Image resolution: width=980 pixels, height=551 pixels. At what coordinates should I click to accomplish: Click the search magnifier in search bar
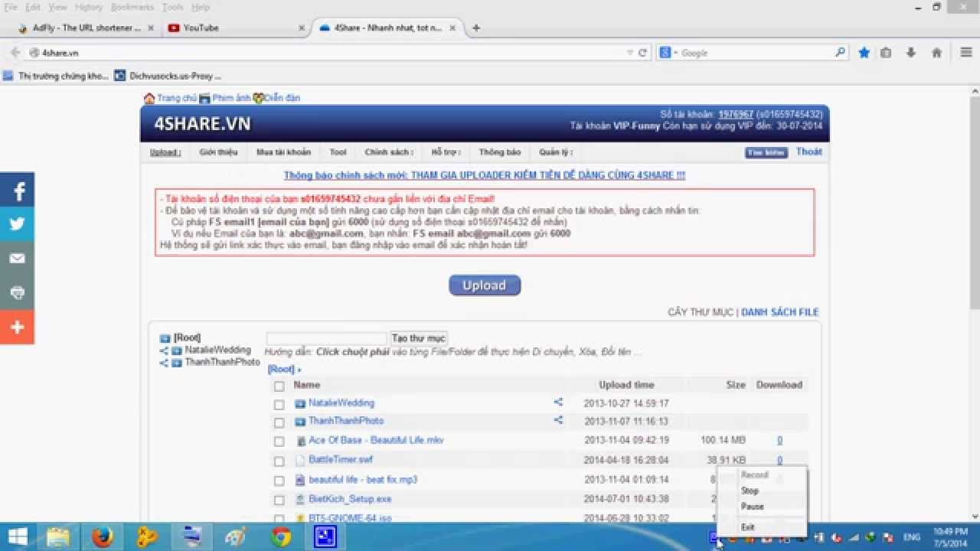coord(840,53)
